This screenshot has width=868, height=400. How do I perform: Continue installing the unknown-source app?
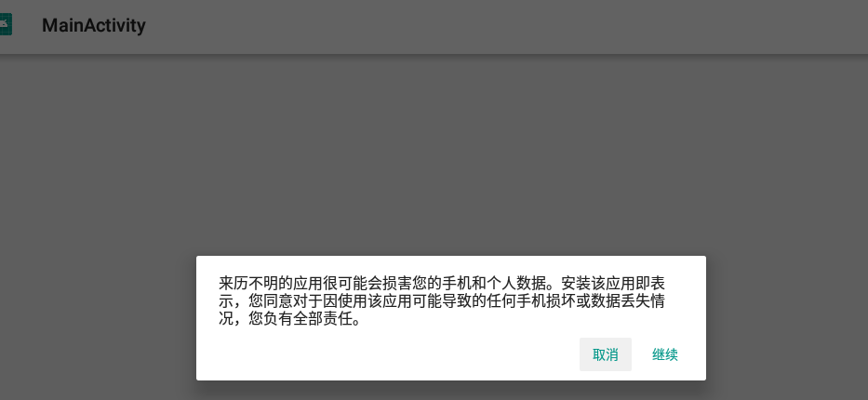point(665,354)
